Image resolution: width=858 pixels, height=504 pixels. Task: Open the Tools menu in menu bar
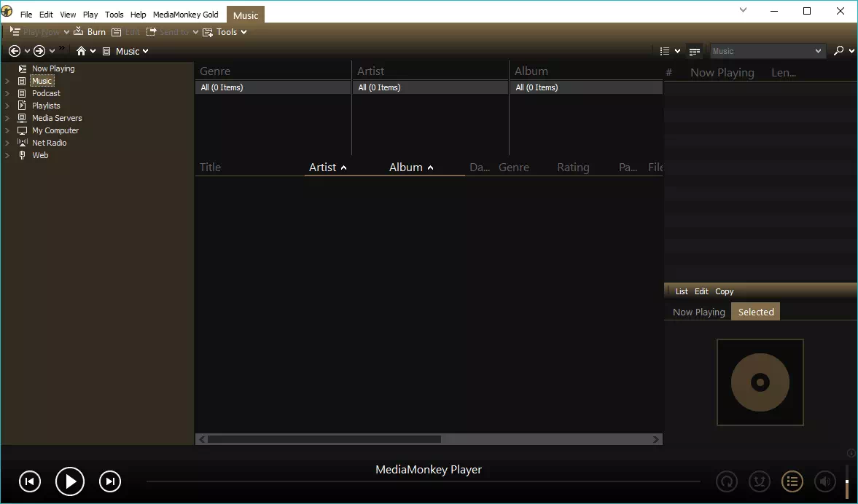click(x=114, y=15)
